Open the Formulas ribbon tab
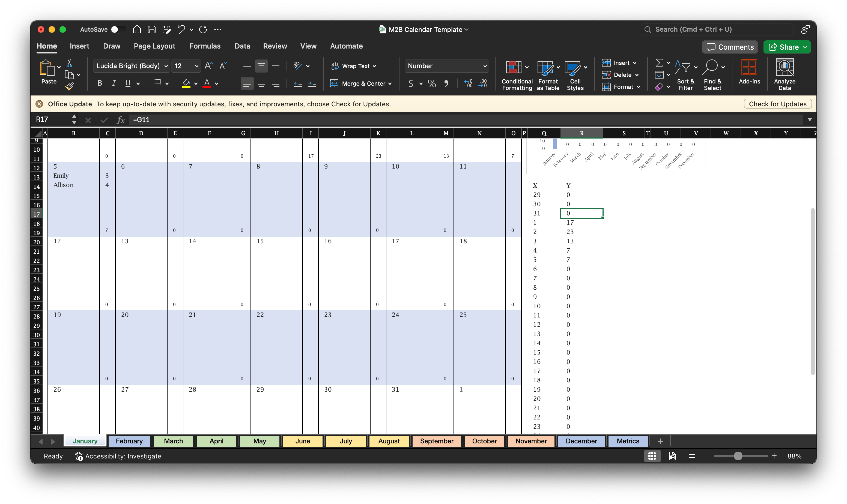Image resolution: width=847 pixels, height=504 pixels. (x=205, y=46)
